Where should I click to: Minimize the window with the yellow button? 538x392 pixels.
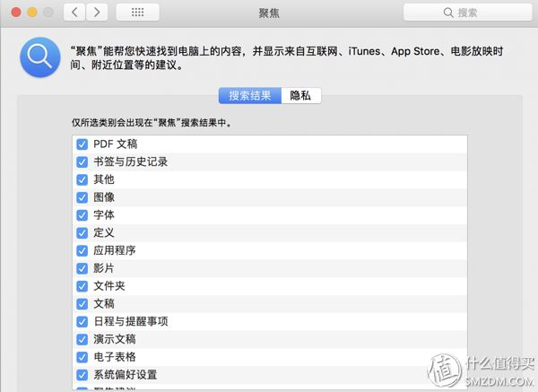coord(32,13)
